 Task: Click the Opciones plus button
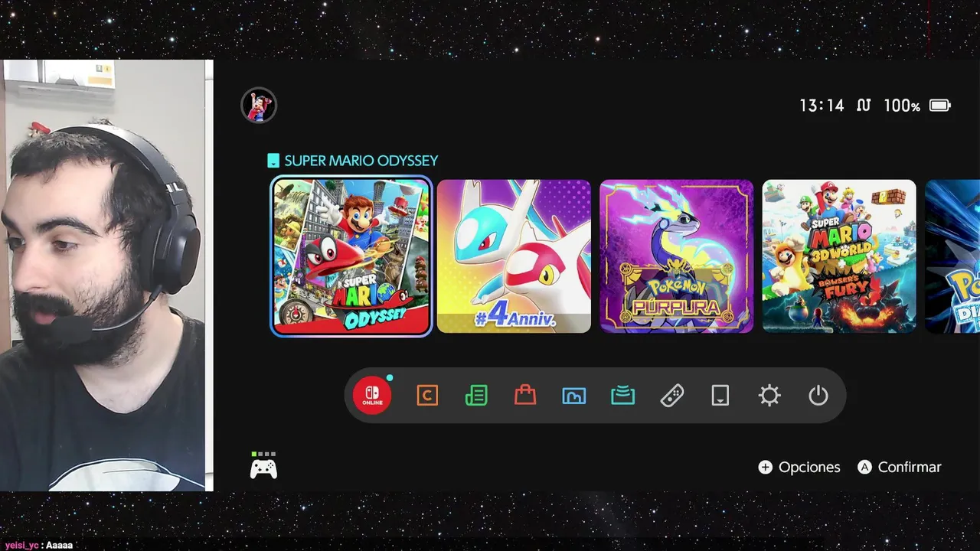(799, 467)
